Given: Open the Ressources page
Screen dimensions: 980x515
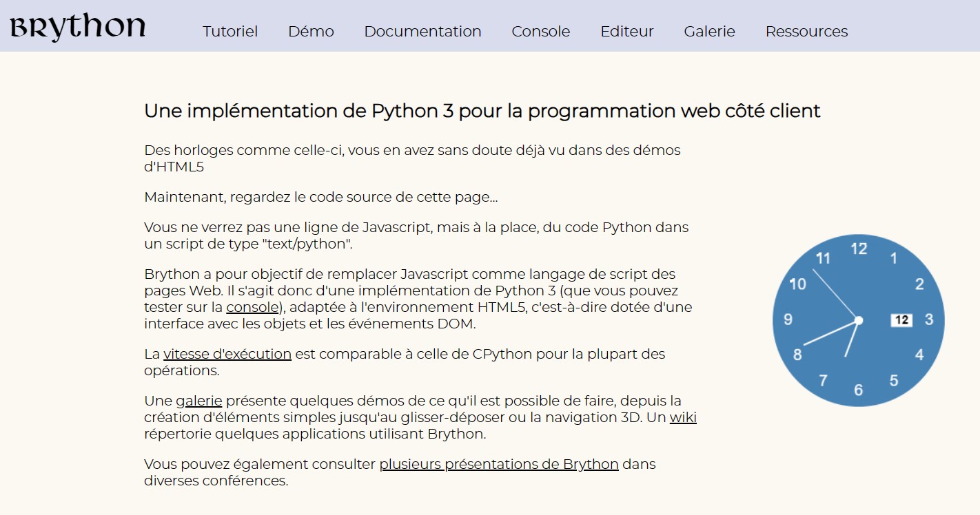Looking at the screenshot, I should tap(806, 31).
